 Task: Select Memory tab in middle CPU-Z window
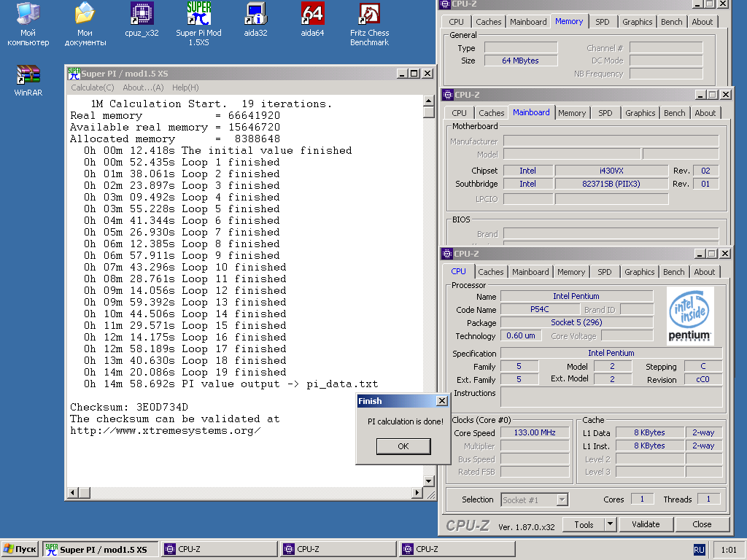[572, 113]
